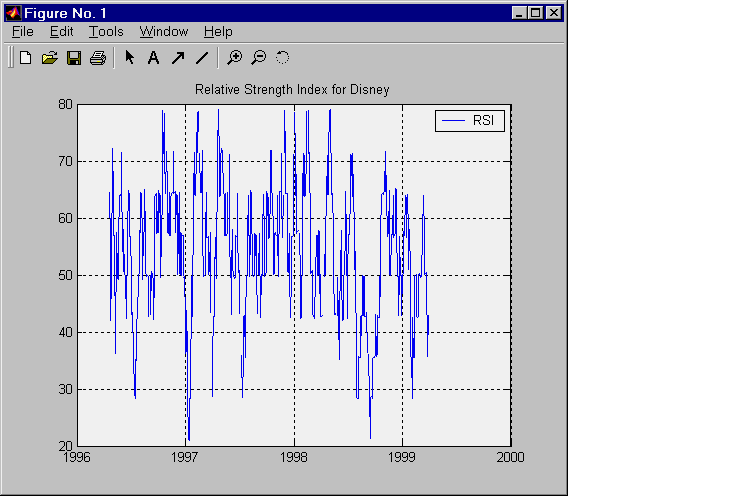Activate the Zoom In magnifier tool
The width and height of the screenshot is (740, 498).
pyautogui.click(x=234, y=58)
